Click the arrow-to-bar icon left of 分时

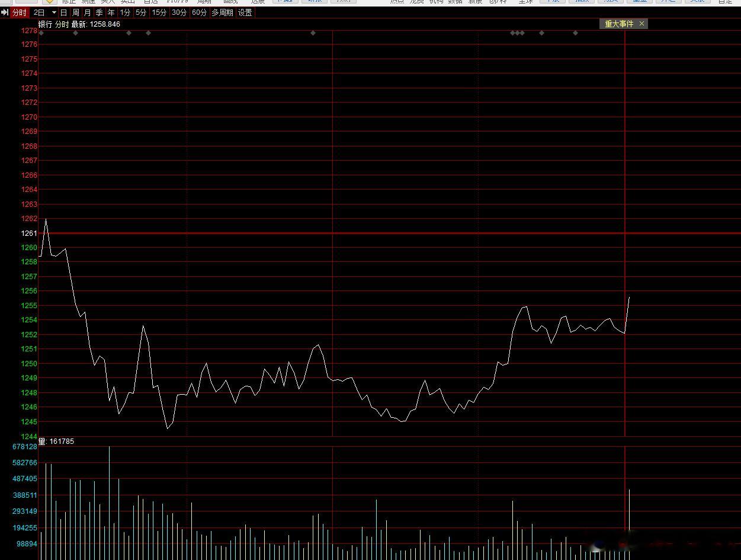[5, 12]
